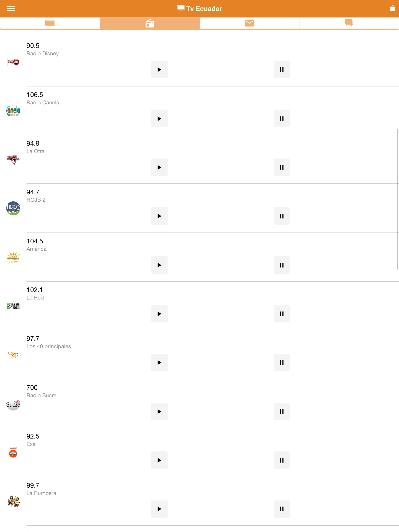This screenshot has height=532, width=399.
Task: Play Radio Disney 90.5
Action: tap(159, 70)
